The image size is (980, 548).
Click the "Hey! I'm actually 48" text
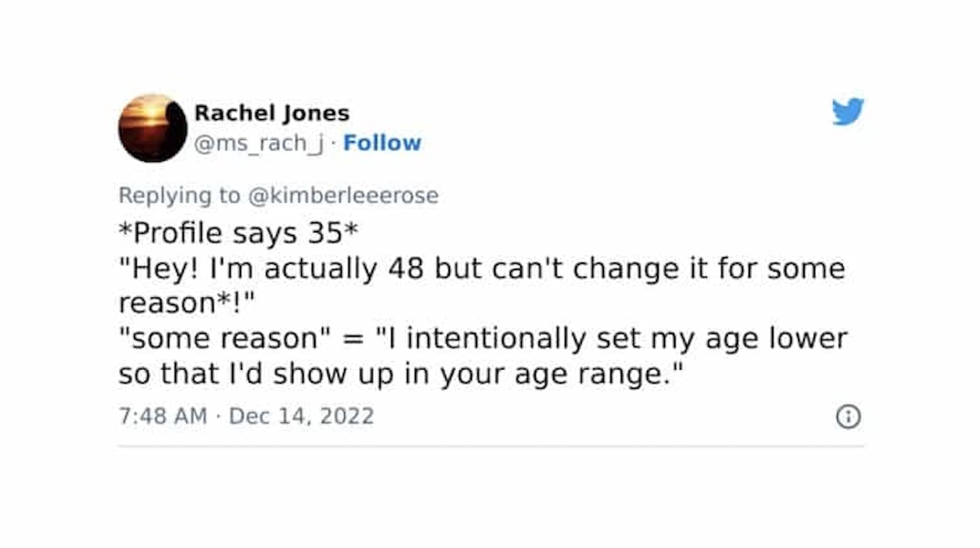point(271,269)
